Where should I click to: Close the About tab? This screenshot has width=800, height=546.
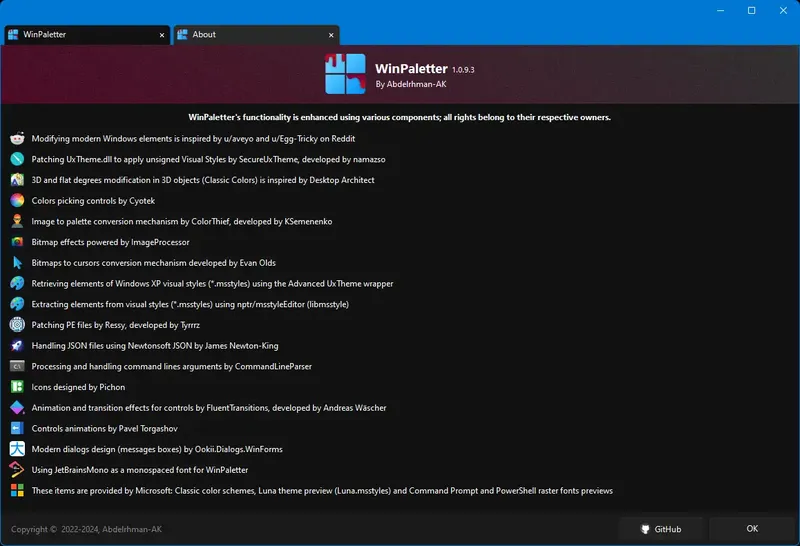pos(331,35)
